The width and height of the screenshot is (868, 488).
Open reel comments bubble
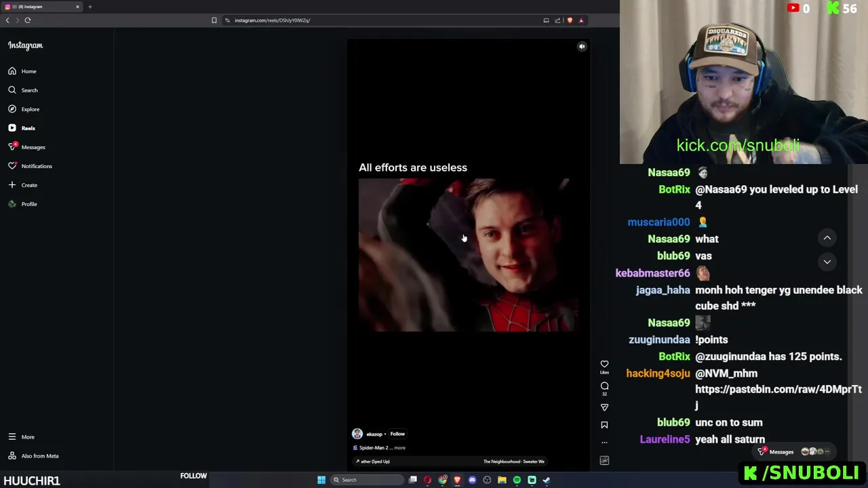point(604,386)
